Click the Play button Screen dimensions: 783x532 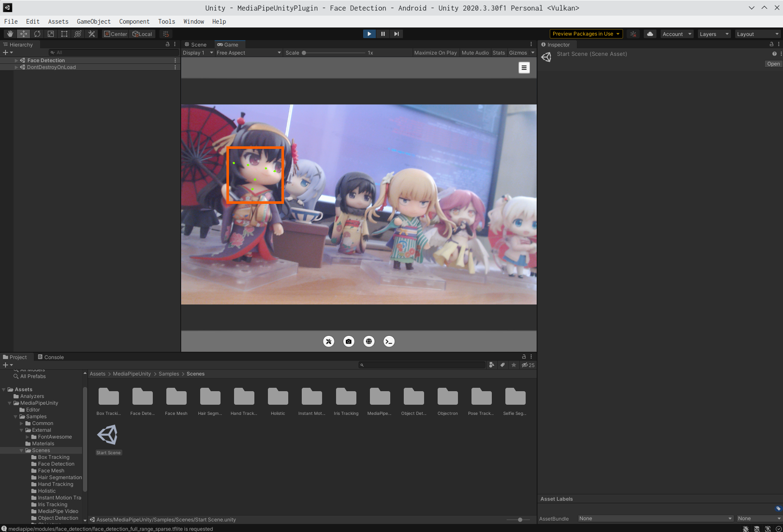(369, 34)
